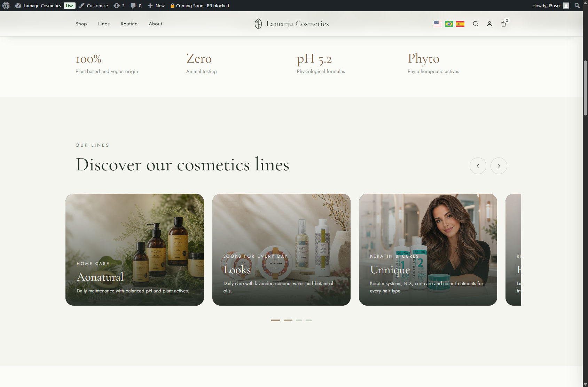Open Routine navigation link
The width and height of the screenshot is (588, 387).
[x=129, y=24]
